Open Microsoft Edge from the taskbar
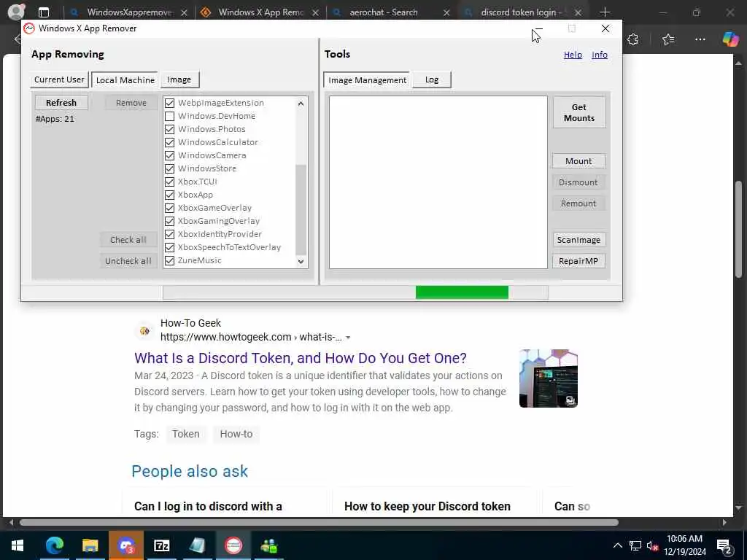 coord(54,545)
